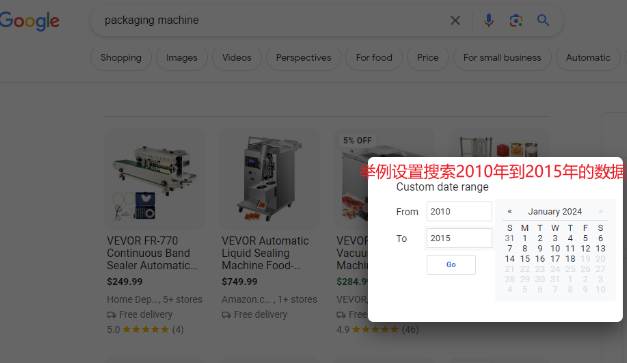Go to the Google logo homepage
The image size is (627, 363).
pyautogui.click(x=29, y=21)
